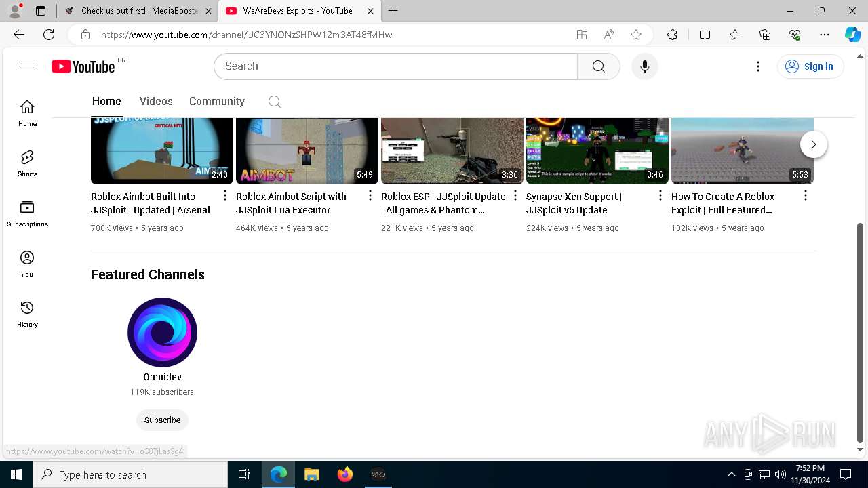The height and width of the screenshot is (488, 868).
Task: Open options for How To Create A Roblox Exploit
Action: [806, 196]
